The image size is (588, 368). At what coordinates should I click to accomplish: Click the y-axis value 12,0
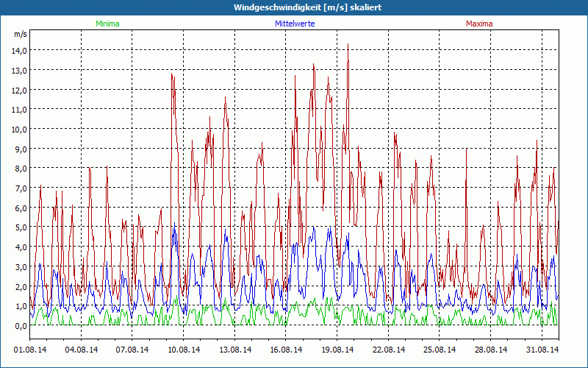(20, 90)
